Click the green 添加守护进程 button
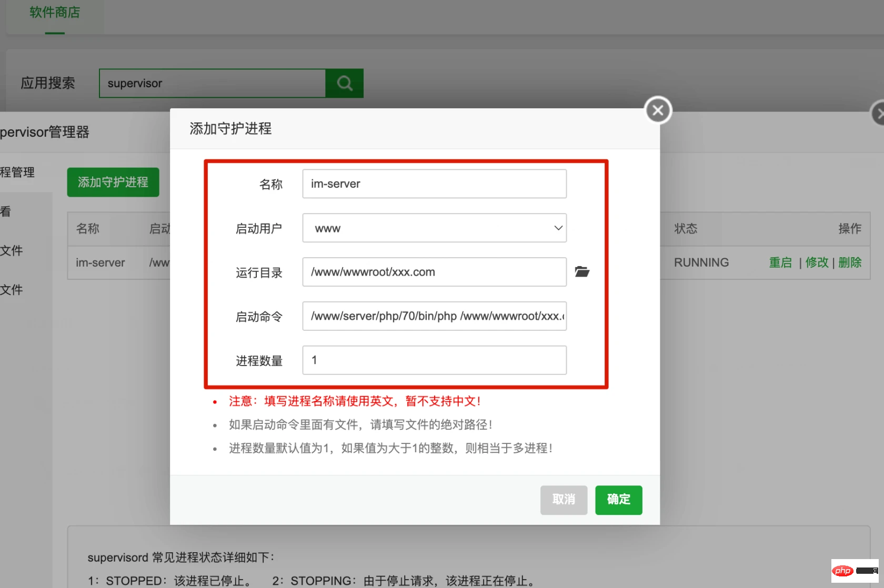 tap(113, 182)
